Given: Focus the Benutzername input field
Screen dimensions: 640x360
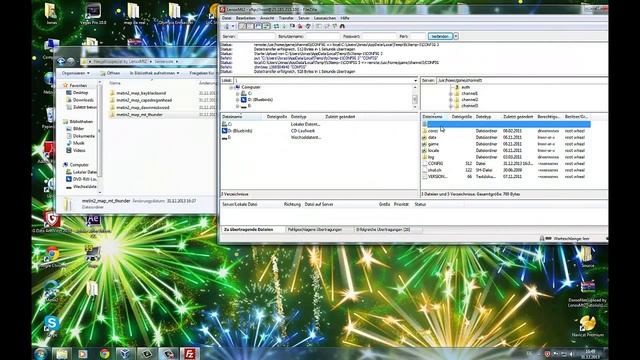Looking at the screenshot, I should click(x=323, y=36).
